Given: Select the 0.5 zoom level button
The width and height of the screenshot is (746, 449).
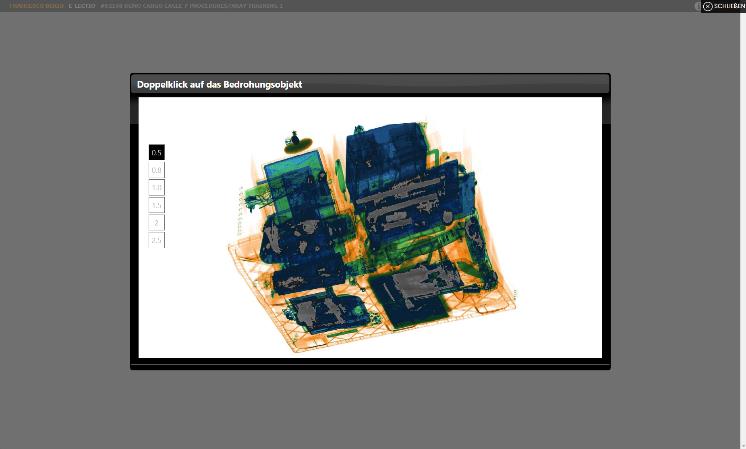Looking at the screenshot, I should [156, 152].
